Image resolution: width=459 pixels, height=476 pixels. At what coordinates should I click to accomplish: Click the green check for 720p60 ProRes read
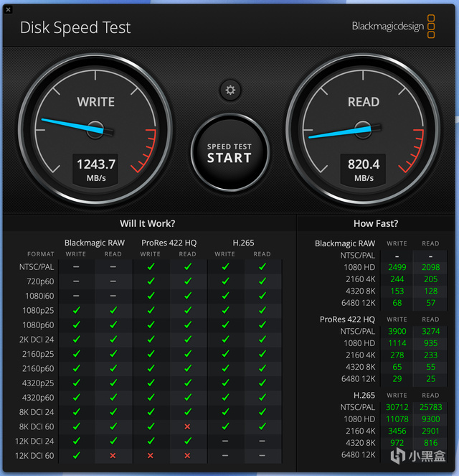[x=188, y=281]
